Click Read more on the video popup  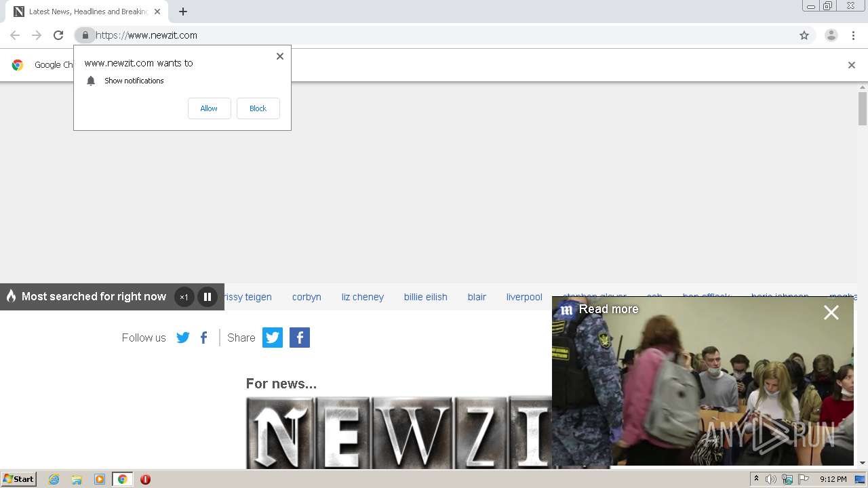pos(608,309)
